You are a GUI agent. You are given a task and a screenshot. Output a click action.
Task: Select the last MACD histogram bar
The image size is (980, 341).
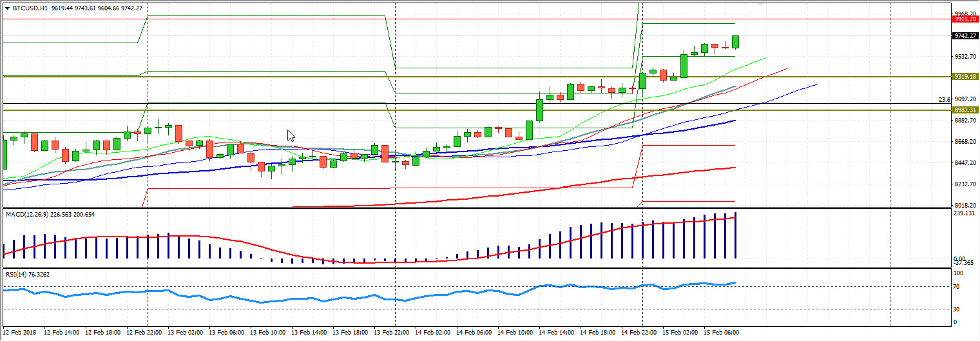point(735,236)
